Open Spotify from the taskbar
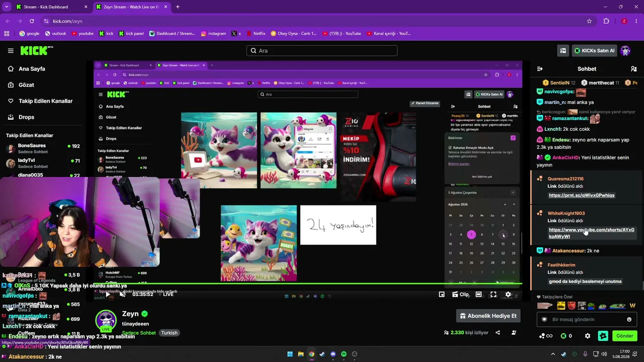This screenshot has height=362, width=644. [344, 354]
